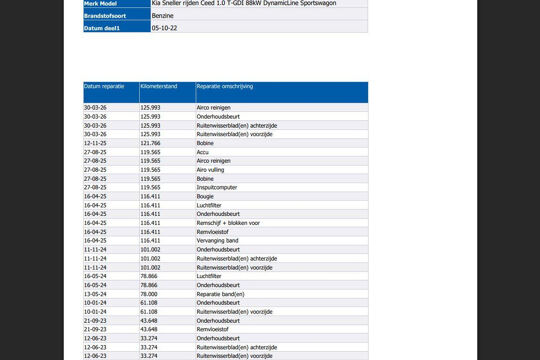Select the Kilometerstand column header
This screenshot has width=540, height=360.
(167, 92)
